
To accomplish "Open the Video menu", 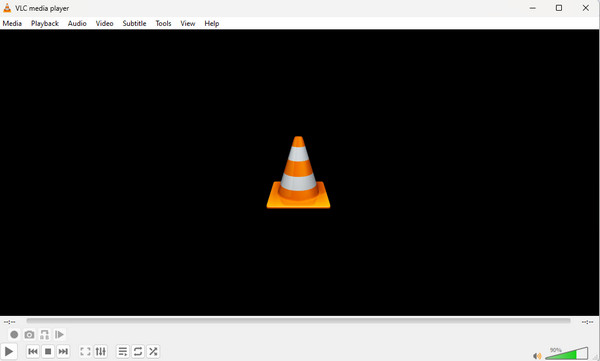I will (104, 23).
